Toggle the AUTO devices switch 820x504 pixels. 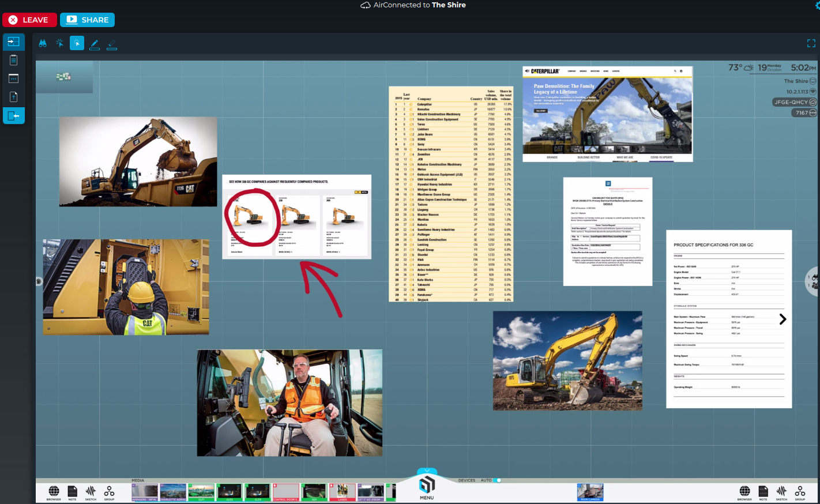click(498, 480)
